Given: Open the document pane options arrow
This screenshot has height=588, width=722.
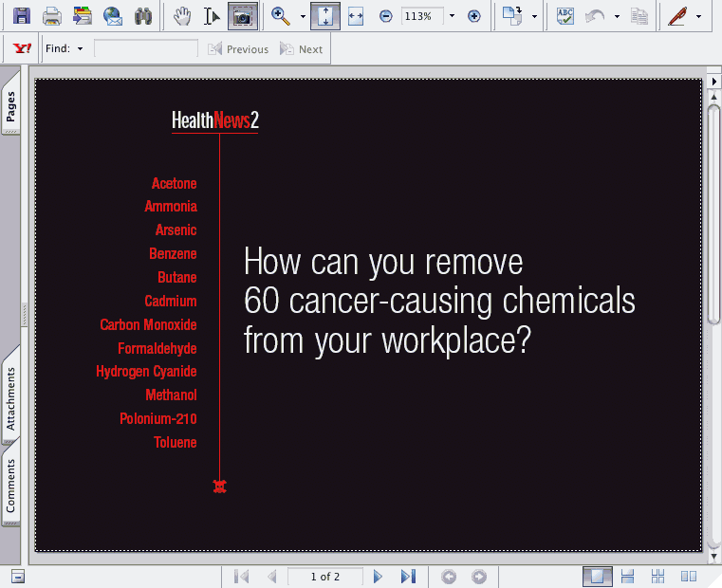Looking at the screenshot, I should 713,81.
